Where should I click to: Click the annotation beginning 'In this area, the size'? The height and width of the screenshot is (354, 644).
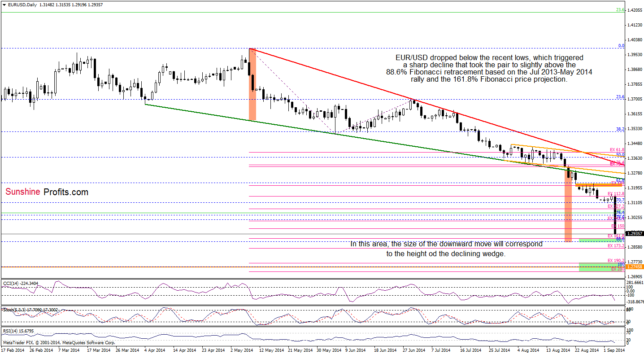coord(446,249)
